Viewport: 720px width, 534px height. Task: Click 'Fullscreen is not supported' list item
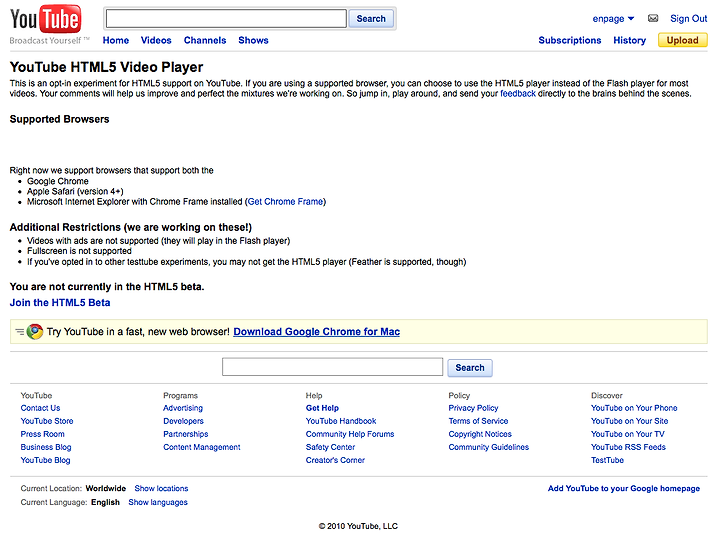click(x=79, y=251)
